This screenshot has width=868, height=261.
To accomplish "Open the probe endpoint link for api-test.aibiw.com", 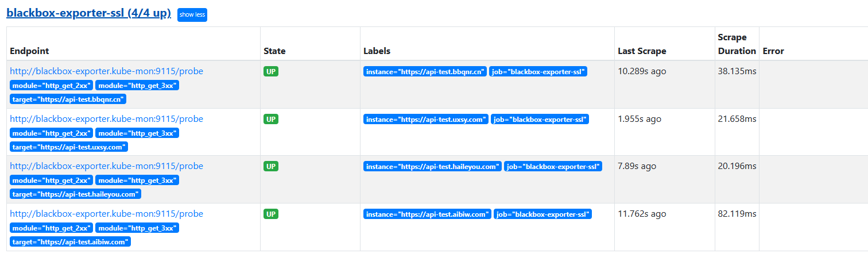I will click(x=106, y=214).
